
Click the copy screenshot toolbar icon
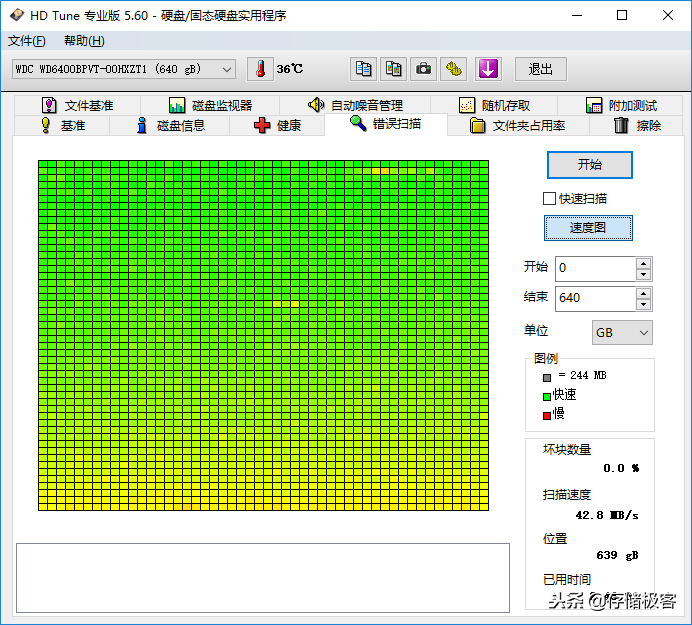393,69
